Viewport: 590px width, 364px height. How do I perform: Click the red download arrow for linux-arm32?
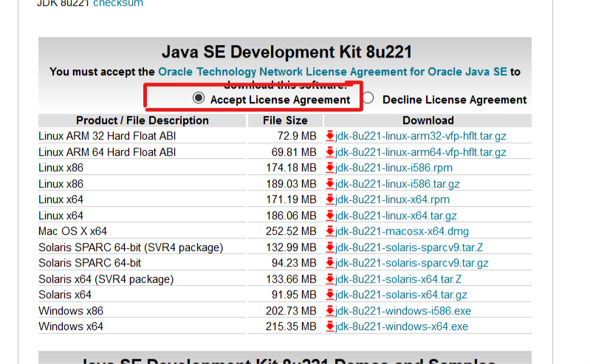pyautogui.click(x=330, y=136)
